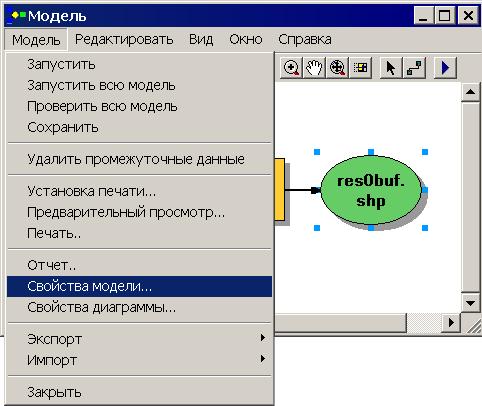The height and width of the screenshot is (406, 482).
Task: Click the yellow tool rectangle
Action: [x=280, y=189]
